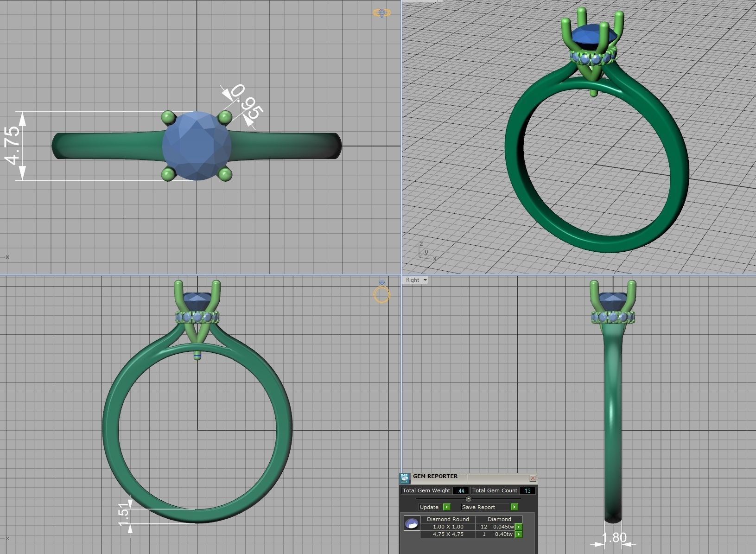Screen dimensions: 756x554
Task: Click the Diamond Round gem thumbnail
Action: (x=412, y=523)
